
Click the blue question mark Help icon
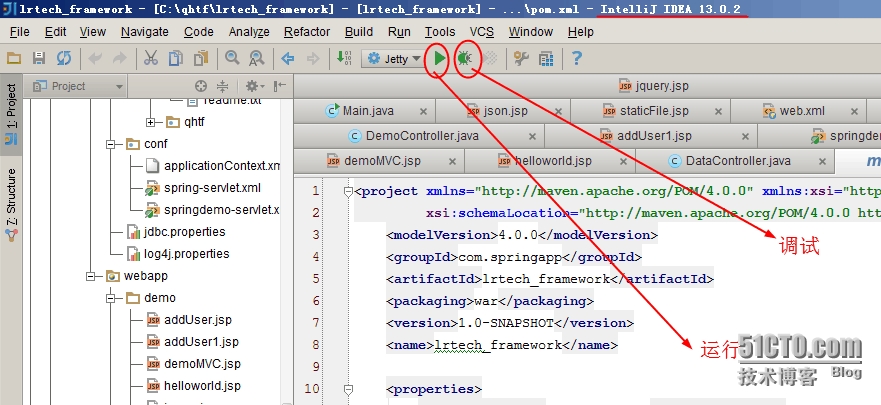(576, 58)
